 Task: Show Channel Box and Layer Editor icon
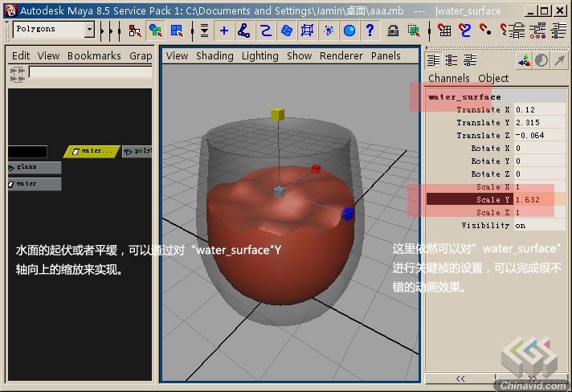(470, 60)
